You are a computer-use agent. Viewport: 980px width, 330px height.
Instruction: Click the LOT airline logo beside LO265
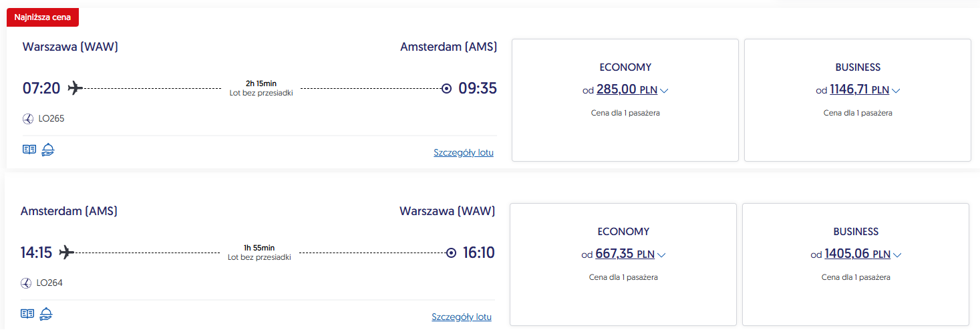[x=28, y=119]
